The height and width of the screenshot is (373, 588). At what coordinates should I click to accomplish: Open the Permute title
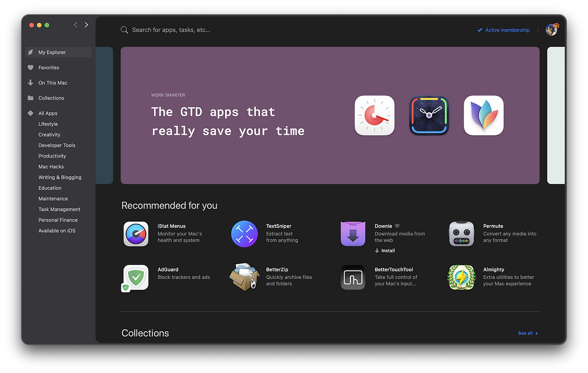(493, 226)
